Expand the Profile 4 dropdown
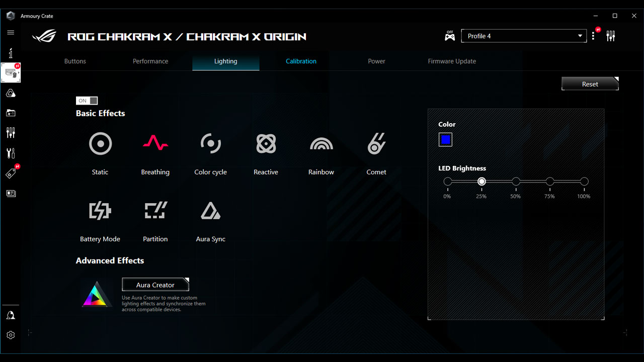 (x=524, y=36)
